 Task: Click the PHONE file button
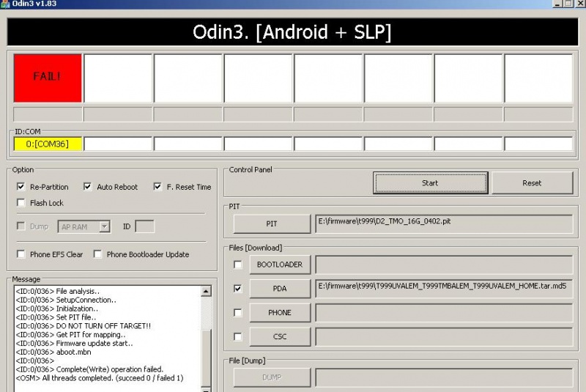tap(280, 313)
